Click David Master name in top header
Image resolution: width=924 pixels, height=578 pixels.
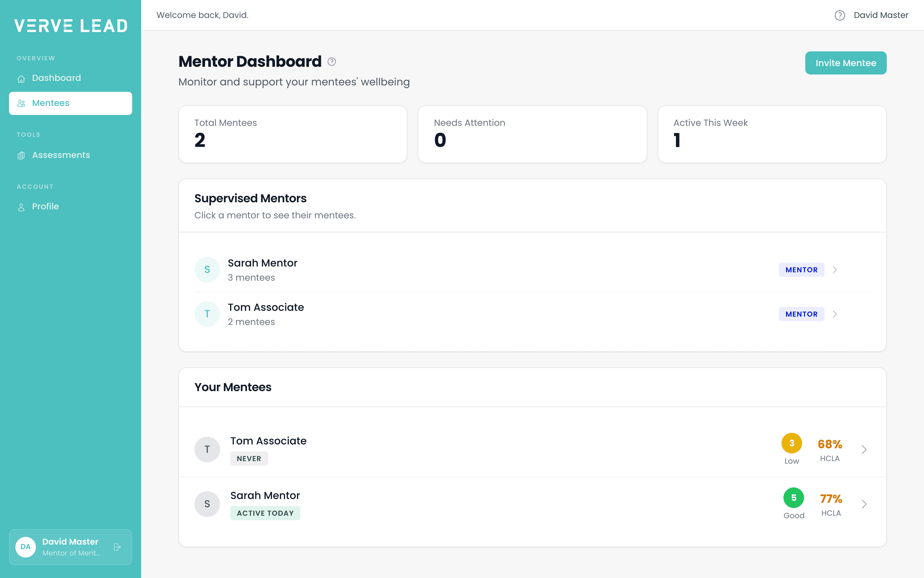click(x=881, y=15)
